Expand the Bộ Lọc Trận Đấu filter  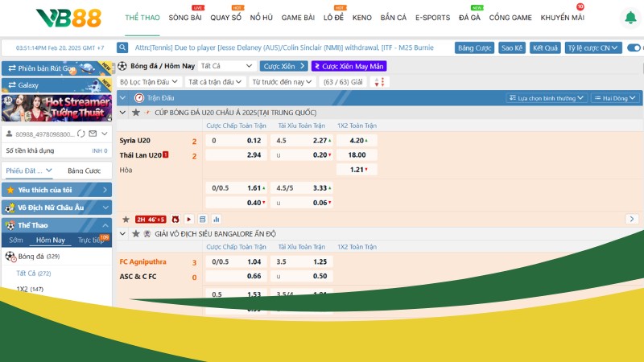(149, 82)
